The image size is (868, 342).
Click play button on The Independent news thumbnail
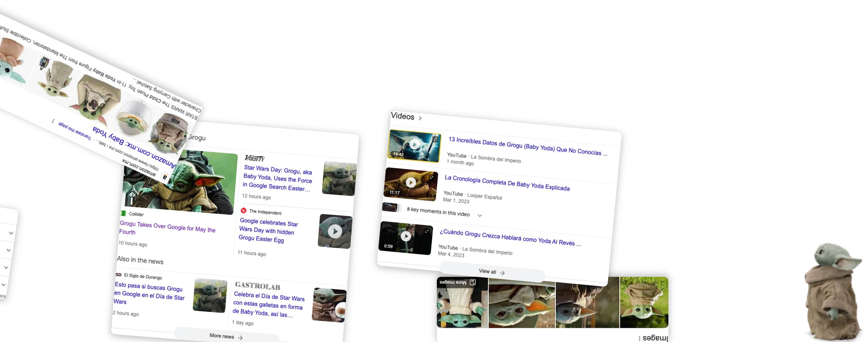pyautogui.click(x=335, y=231)
